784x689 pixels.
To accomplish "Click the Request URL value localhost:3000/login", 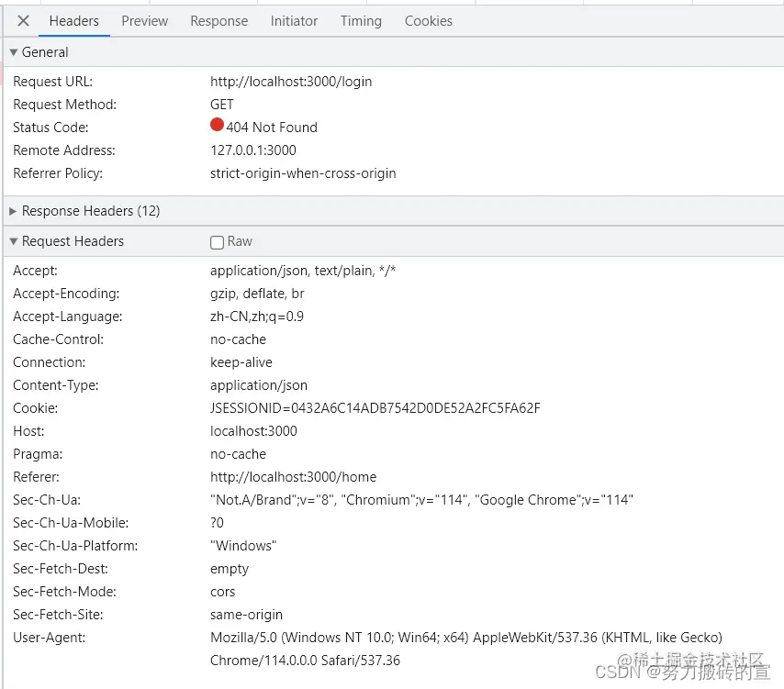I will [291, 82].
